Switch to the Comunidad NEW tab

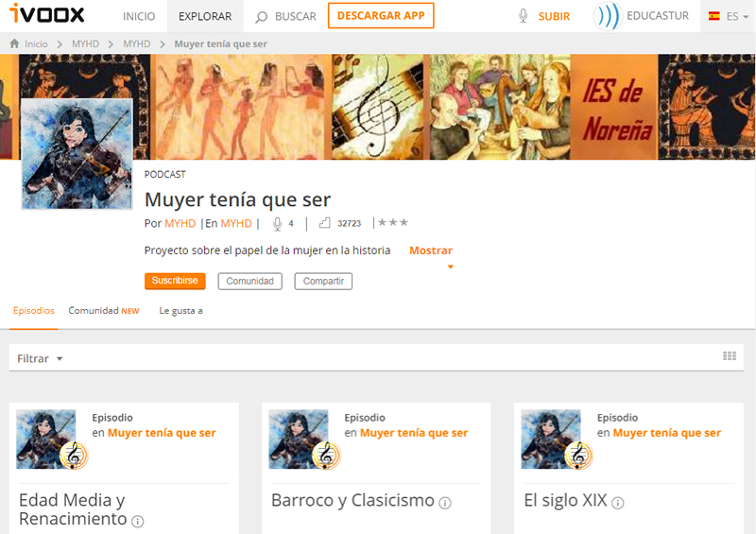click(x=104, y=311)
